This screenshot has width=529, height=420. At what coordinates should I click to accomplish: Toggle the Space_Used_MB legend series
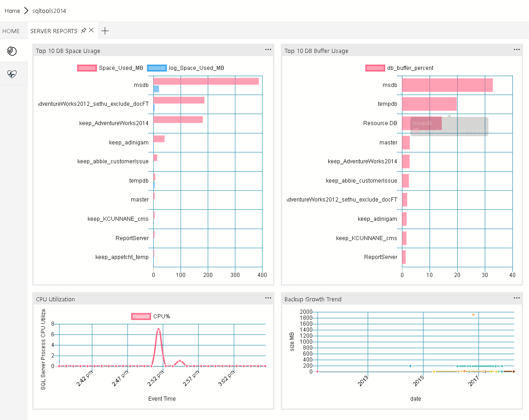110,68
